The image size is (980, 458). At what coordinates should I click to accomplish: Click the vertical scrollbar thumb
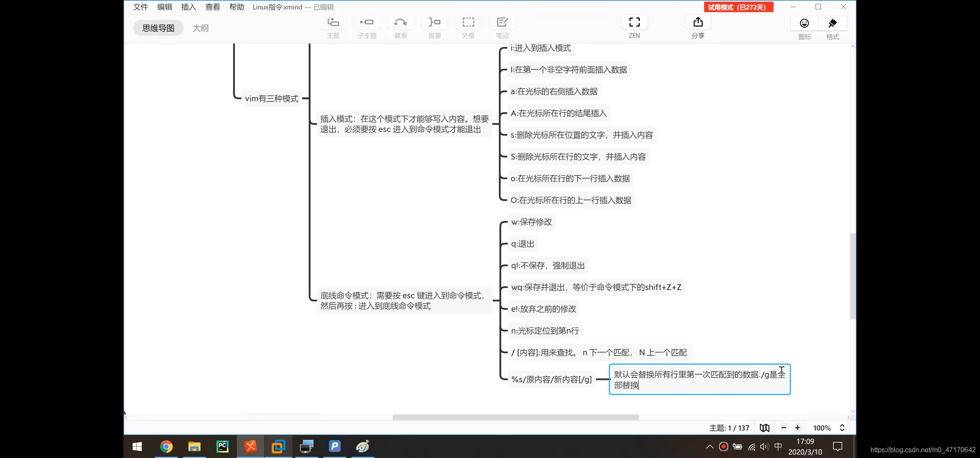tap(853, 276)
